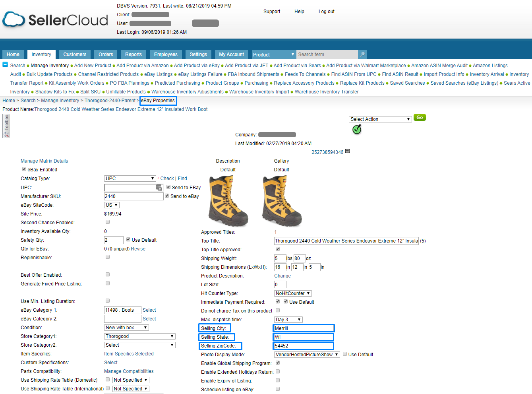
Task: Open domestic shipping rate table dropdown
Action: [131, 380]
